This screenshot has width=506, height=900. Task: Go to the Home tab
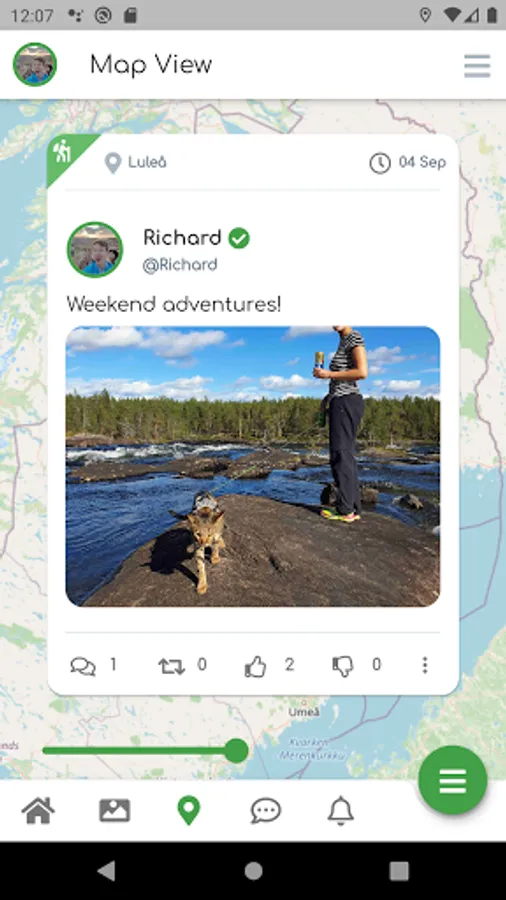(38, 811)
